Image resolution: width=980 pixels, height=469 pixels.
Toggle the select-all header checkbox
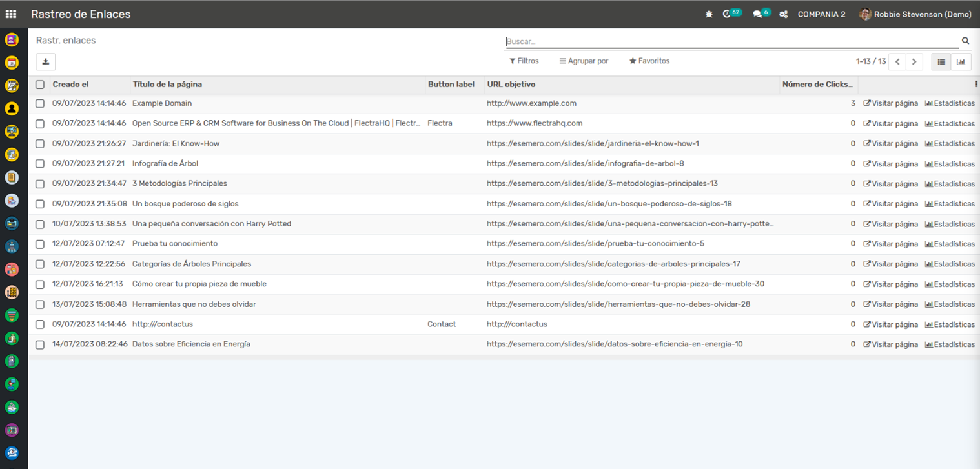(x=40, y=85)
